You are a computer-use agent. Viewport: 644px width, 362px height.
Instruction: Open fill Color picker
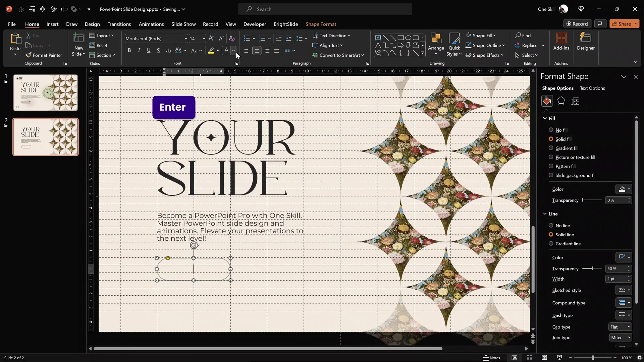click(x=624, y=189)
